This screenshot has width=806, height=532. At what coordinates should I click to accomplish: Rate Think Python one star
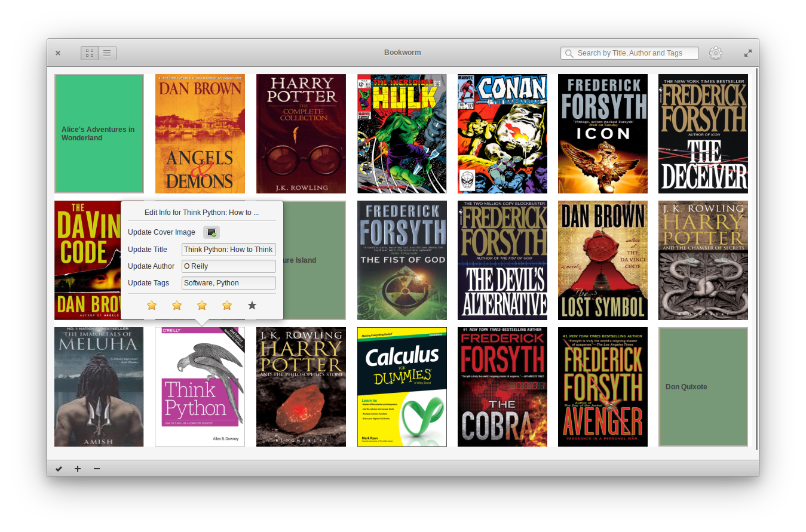click(152, 305)
